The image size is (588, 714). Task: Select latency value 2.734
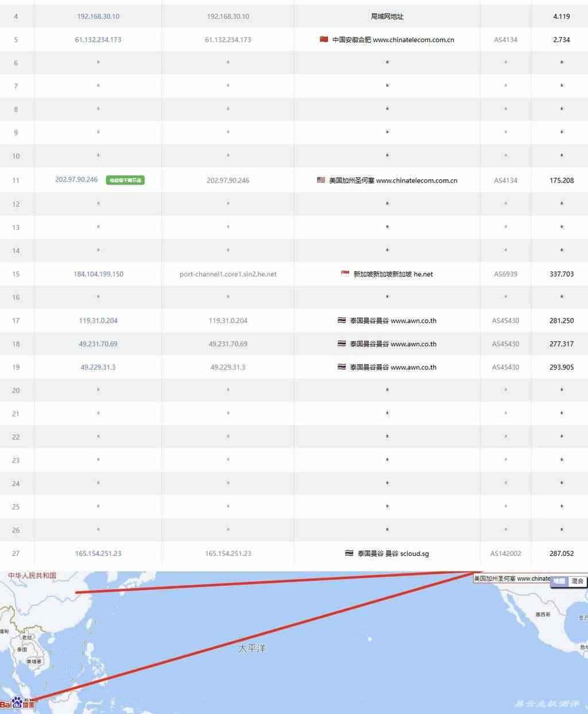pyautogui.click(x=562, y=40)
